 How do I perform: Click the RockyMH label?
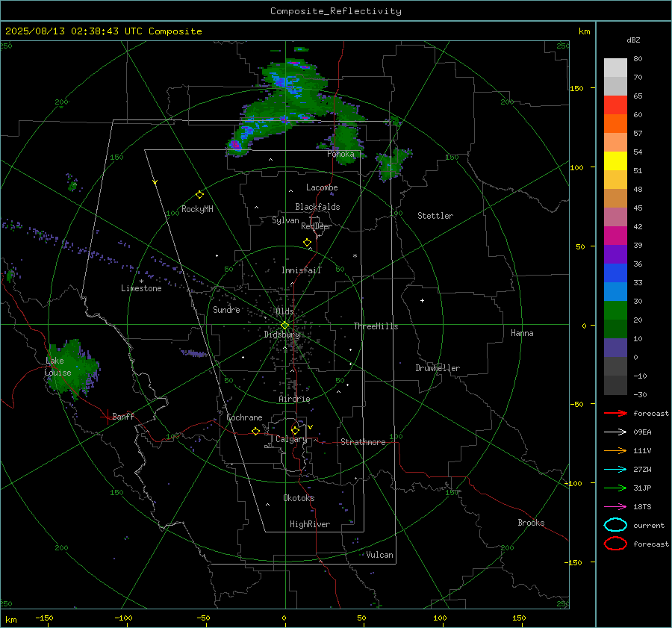[197, 209]
